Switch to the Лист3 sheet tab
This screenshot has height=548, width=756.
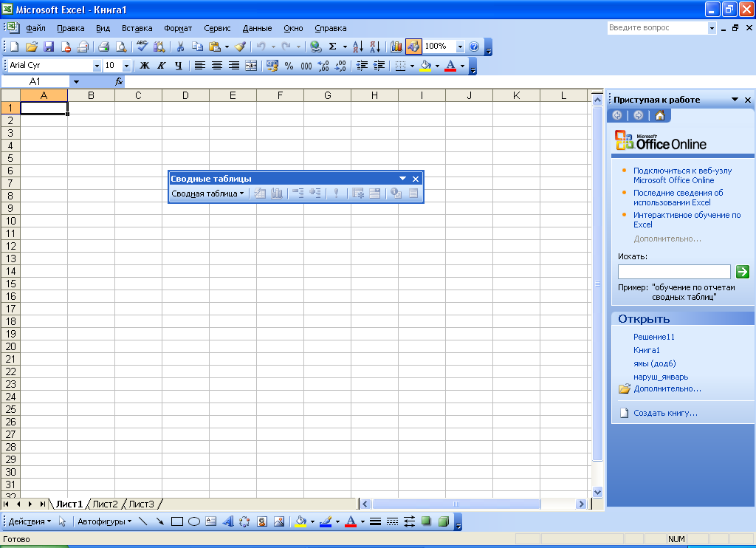click(141, 504)
